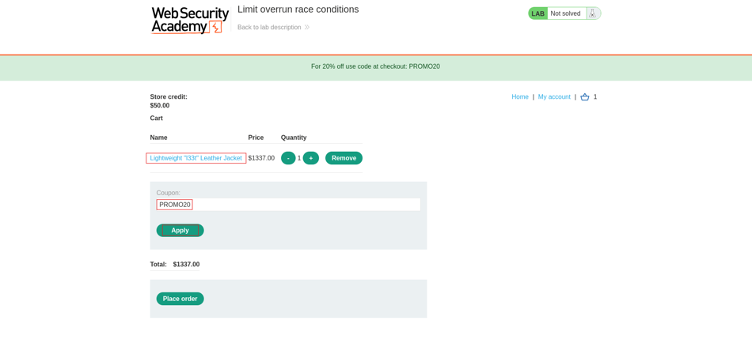Click the basket item count number
This screenshot has height=360, width=755.
[x=595, y=97]
